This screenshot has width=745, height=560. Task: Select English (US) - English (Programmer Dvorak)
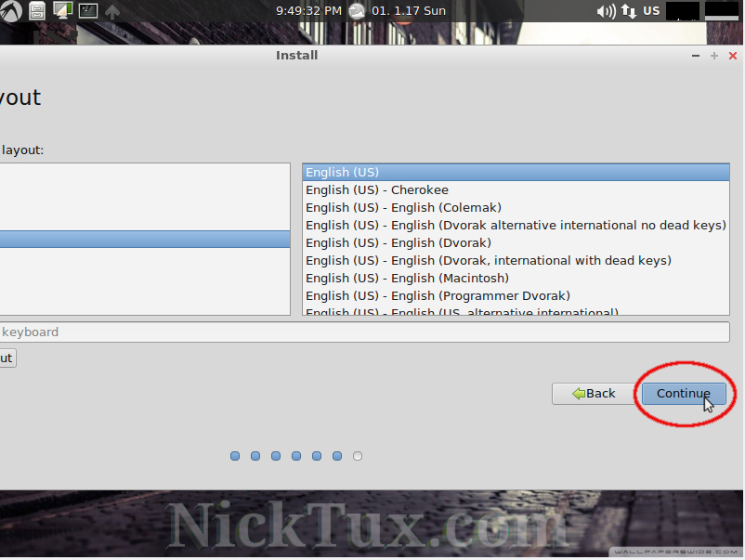click(438, 296)
